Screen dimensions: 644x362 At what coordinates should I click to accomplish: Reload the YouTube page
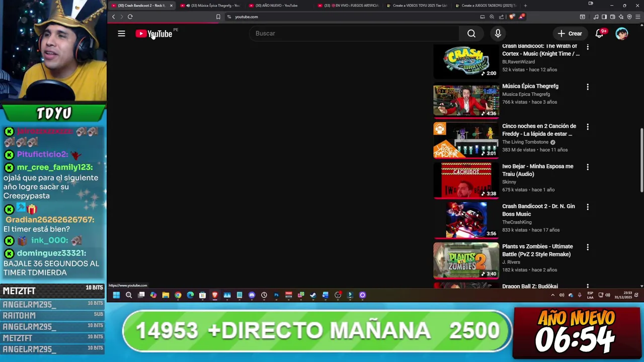[130, 17]
